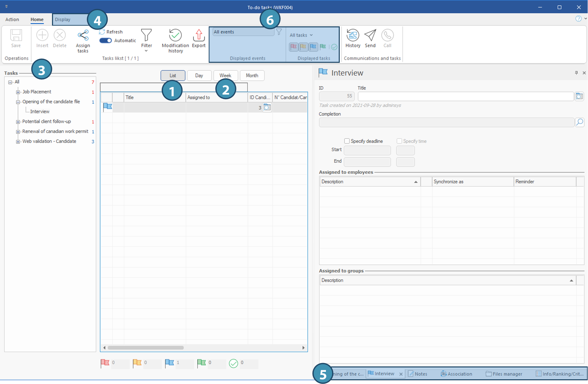Toggle the Automatic refresh switch
The image size is (588, 384).
click(105, 41)
